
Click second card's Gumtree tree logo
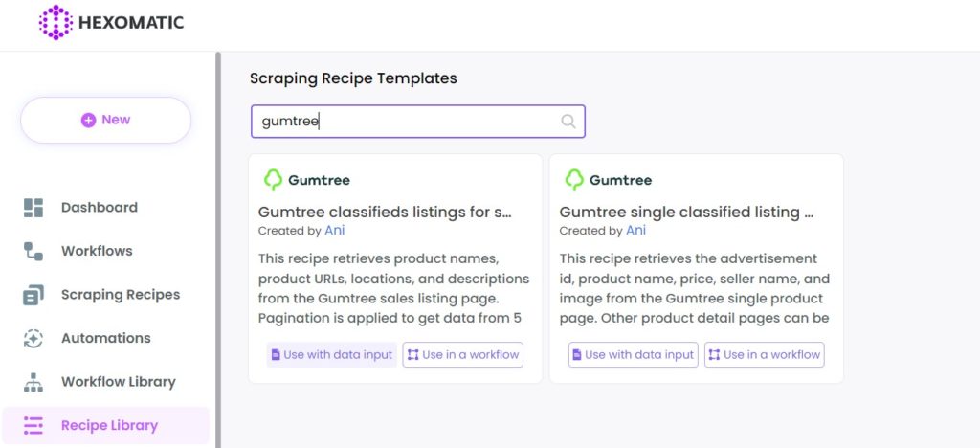click(x=574, y=180)
